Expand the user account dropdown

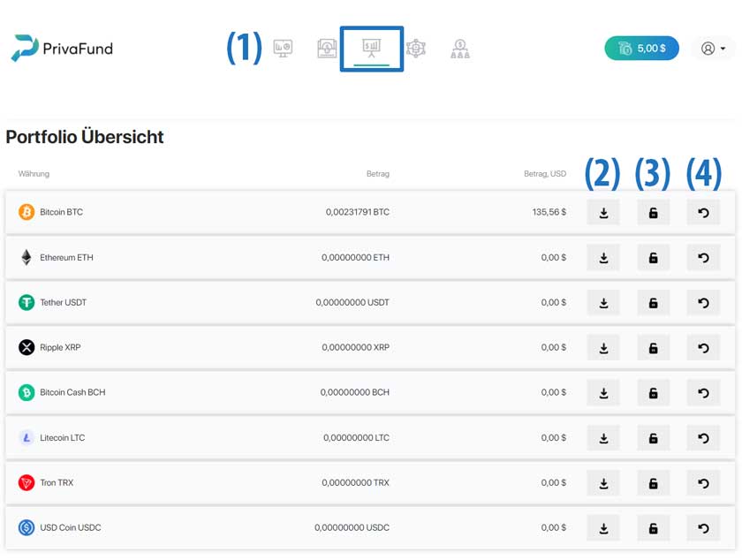pos(713,49)
